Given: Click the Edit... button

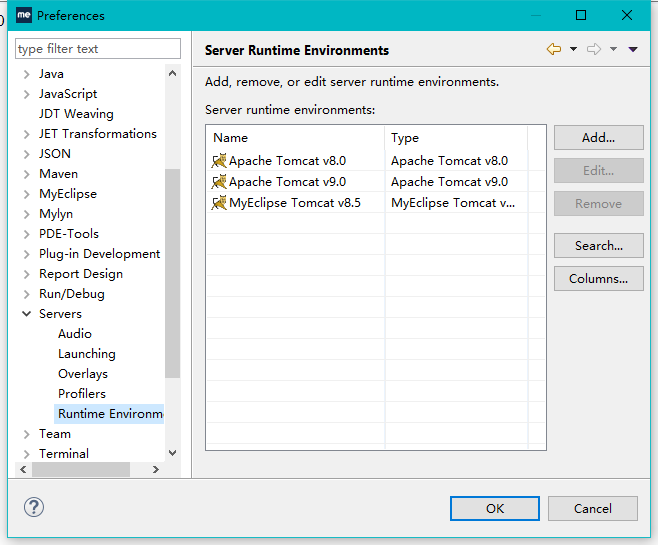Looking at the screenshot, I should pyautogui.click(x=598, y=171).
